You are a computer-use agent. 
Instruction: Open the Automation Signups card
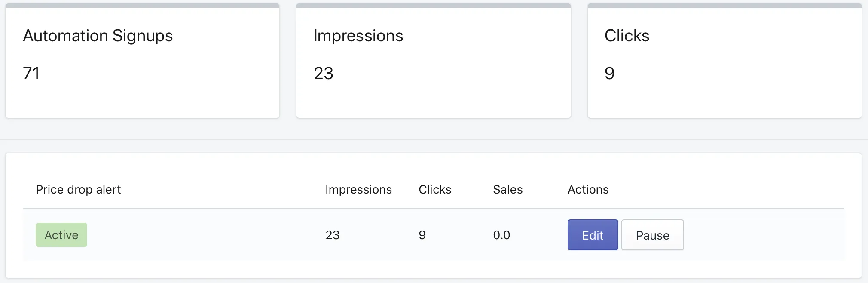point(142,61)
